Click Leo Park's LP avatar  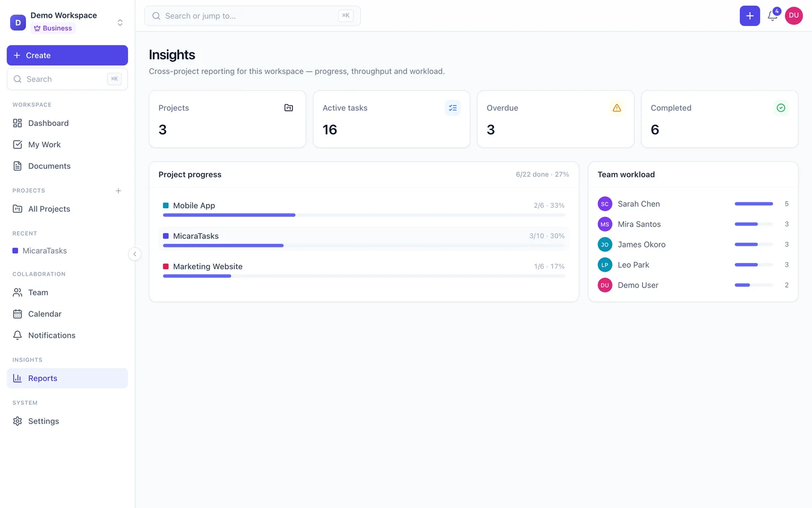(605, 265)
